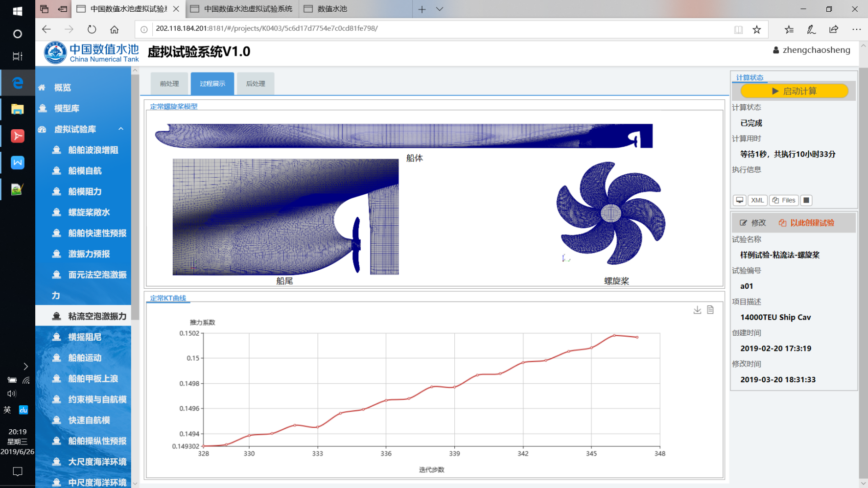Image resolution: width=868 pixels, height=488 pixels.
Task: Click the monitor icon under 执行信息
Action: [739, 200]
